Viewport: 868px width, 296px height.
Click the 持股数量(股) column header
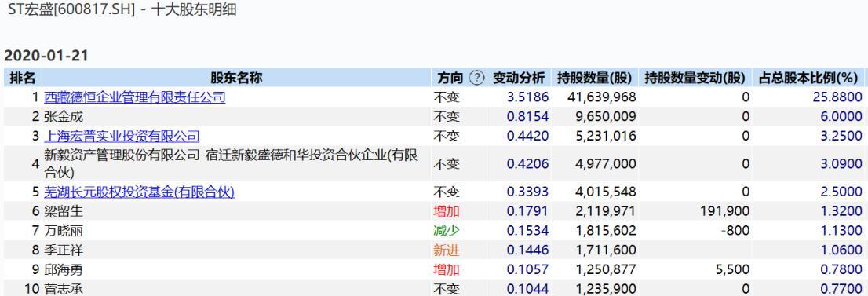coord(595,78)
